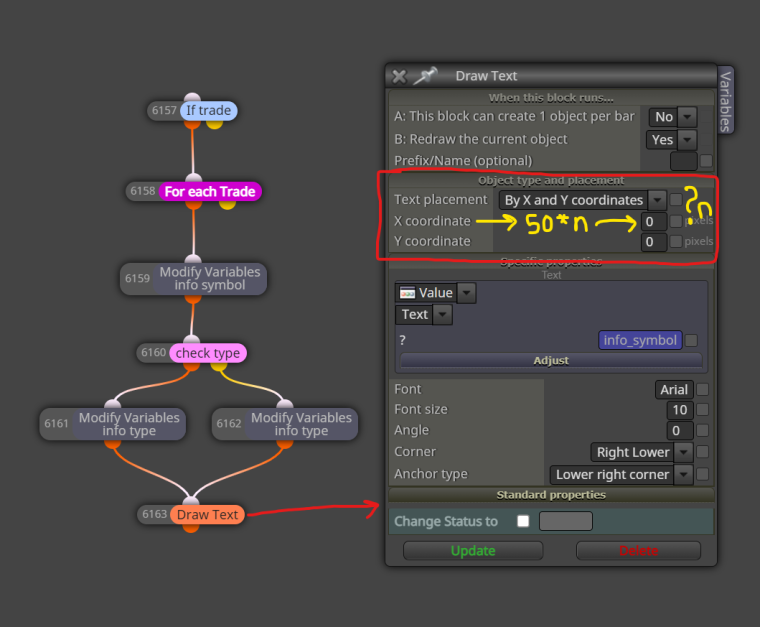This screenshot has width=760, height=627.
Task: Click the orange output dot under Draw Text
Action: click(191, 528)
